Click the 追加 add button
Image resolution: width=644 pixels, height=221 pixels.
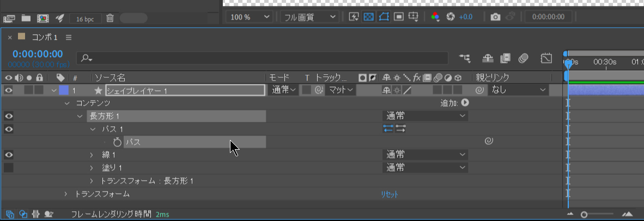click(x=465, y=102)
